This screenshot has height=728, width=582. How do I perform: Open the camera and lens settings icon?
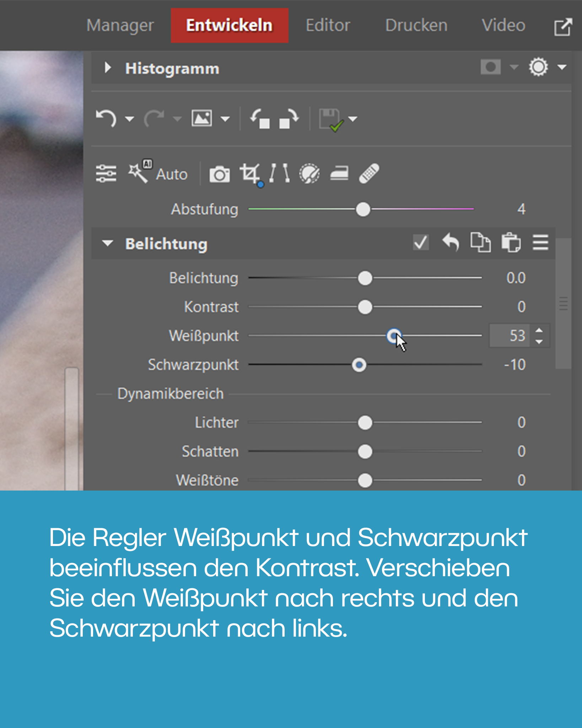219,174
